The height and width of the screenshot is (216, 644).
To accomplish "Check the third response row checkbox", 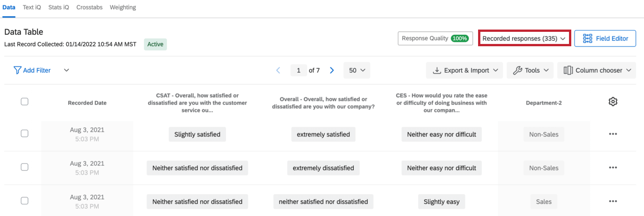I will tap(25, 201).
